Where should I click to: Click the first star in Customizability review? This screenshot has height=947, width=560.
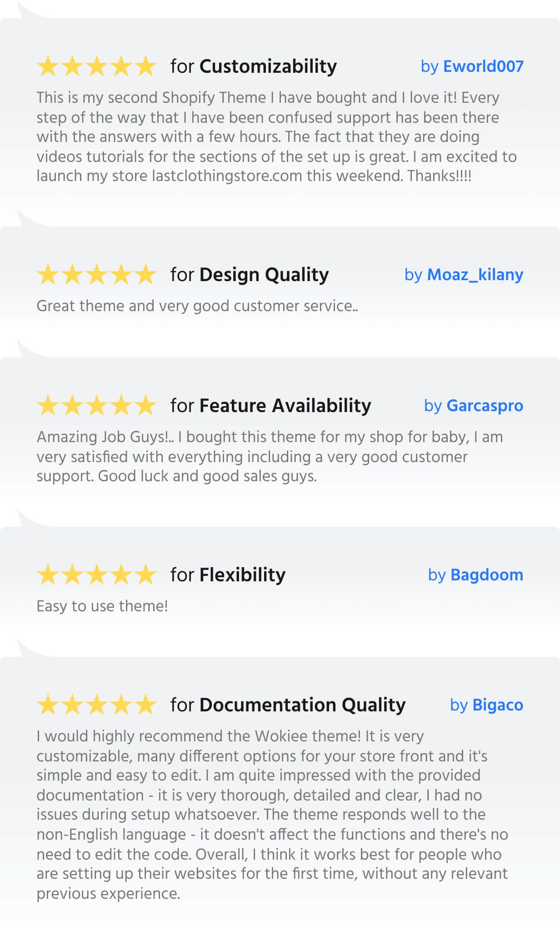pos(48,66)
